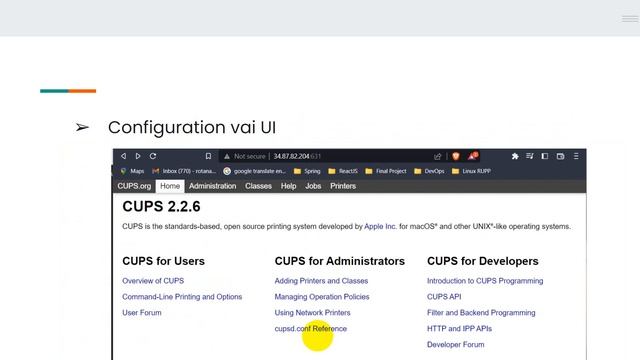Open the Brave wallet icon
The width and height of the screenshot is (640, 360).
pyautogui.click(x=560, y=156)
